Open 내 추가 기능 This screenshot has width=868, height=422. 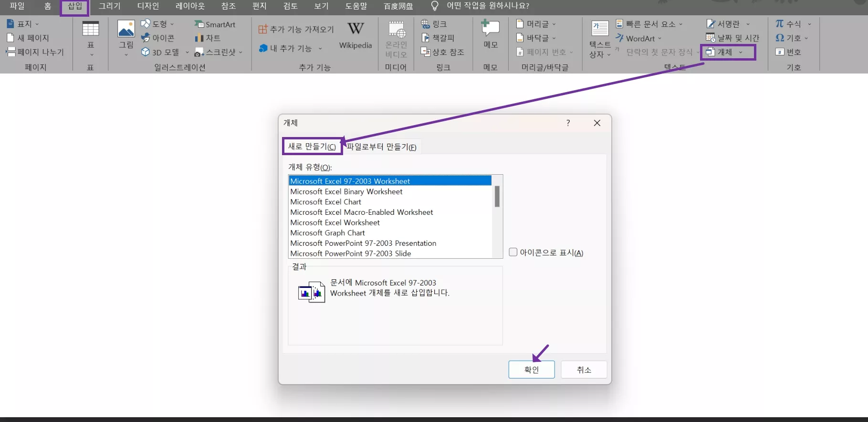click(285, 48)
